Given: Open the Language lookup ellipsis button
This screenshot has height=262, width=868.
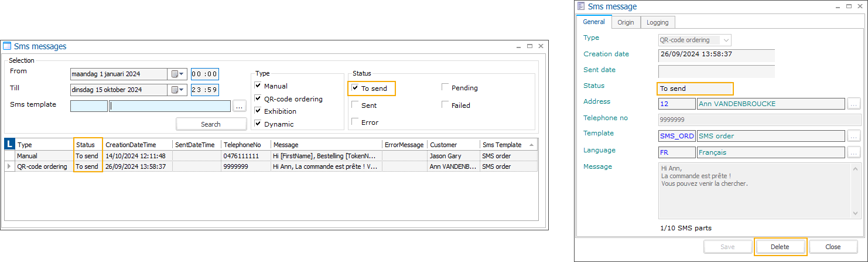Looking at the screenshot, I should point(853,152).
